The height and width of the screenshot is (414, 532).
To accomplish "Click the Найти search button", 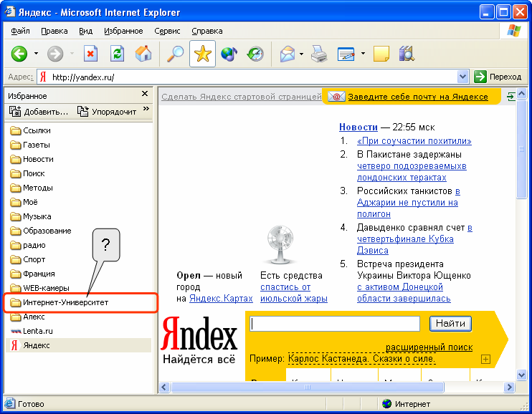I will tap(450, 324).
